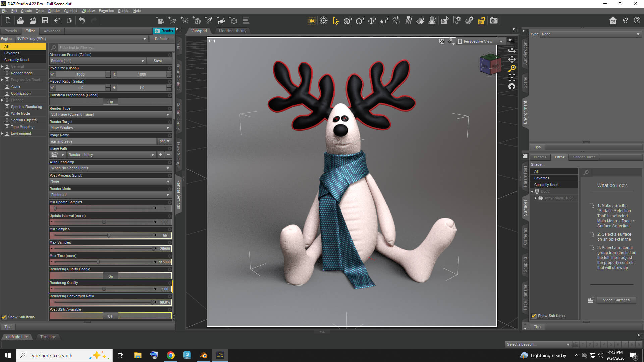Click the New Scene document icon
Screen dimensions: 644x362
click(8, 21)
